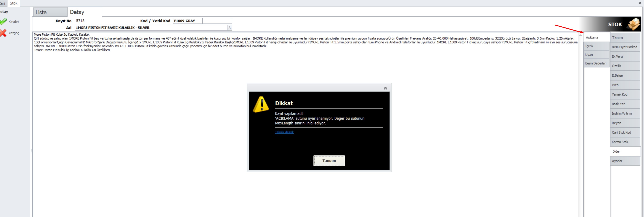Click the small A button beside Ad field
644x217 pixels.
[229, 28]
